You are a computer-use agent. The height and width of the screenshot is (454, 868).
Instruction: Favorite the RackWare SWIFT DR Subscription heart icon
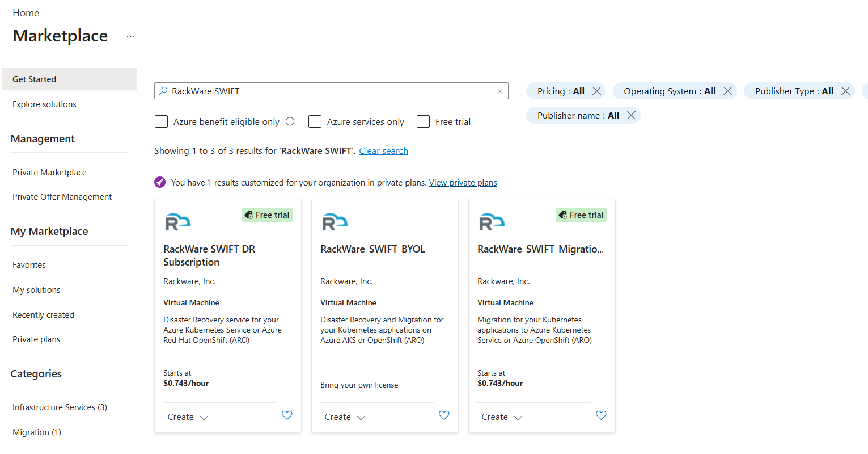287,415
